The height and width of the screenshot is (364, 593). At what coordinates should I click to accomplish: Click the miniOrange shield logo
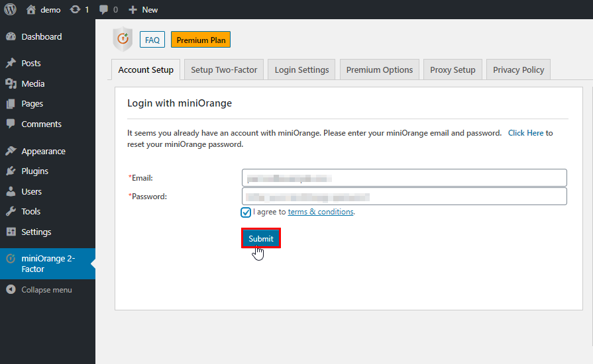123,39
